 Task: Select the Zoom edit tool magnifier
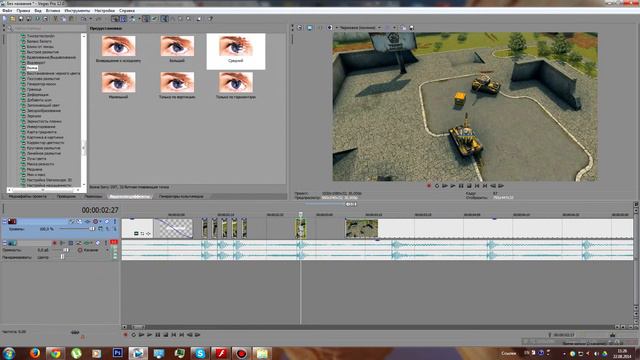[188, 19]
